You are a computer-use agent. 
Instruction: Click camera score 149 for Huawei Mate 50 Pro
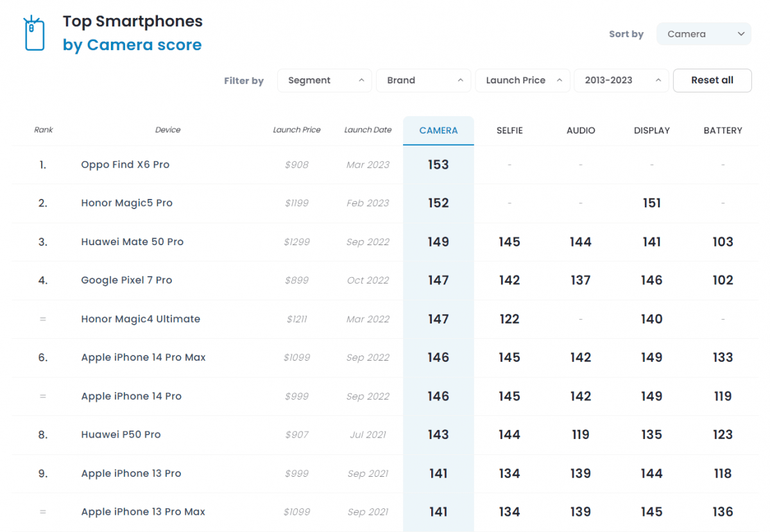click(x=438, y=242)
